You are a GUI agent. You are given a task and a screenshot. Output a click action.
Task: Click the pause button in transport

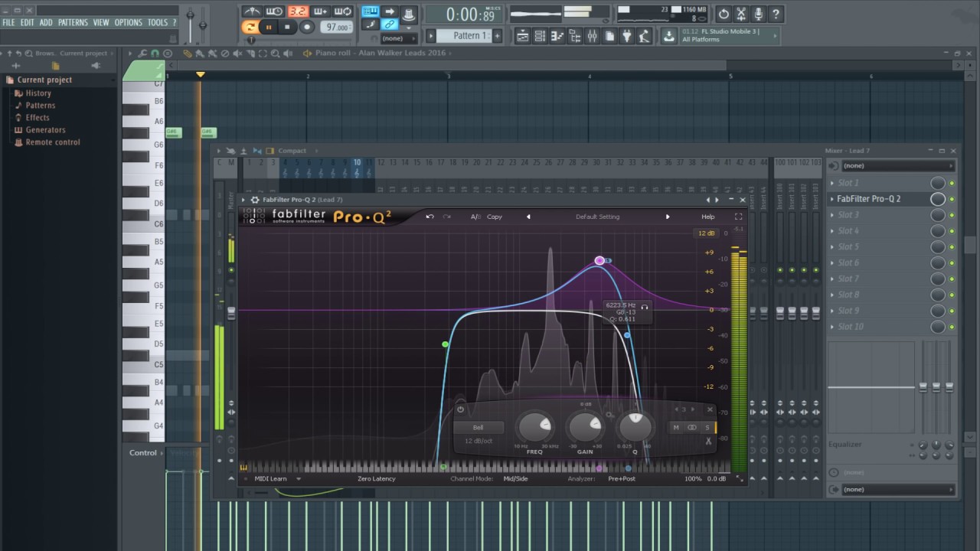point(269,27)
